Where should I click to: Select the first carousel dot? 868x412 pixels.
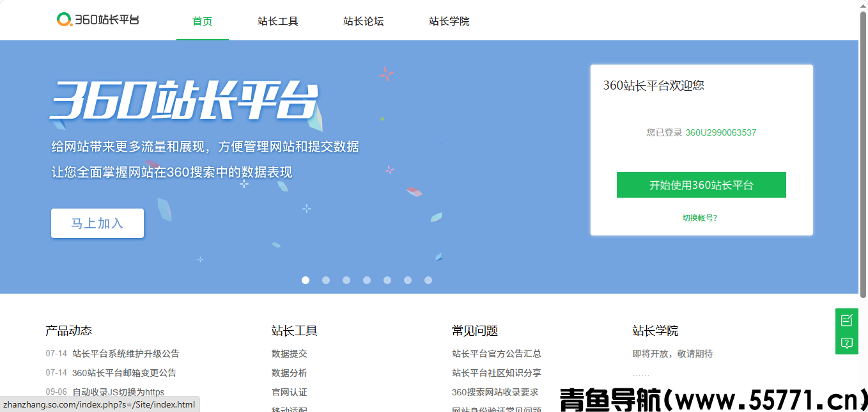pyautogui.click(x=306, y=280)
